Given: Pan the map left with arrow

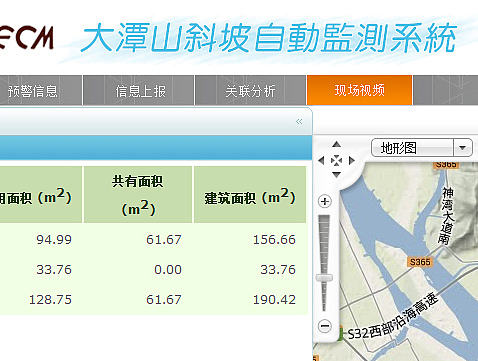Looking at the screenshot, I should (321, 161).
